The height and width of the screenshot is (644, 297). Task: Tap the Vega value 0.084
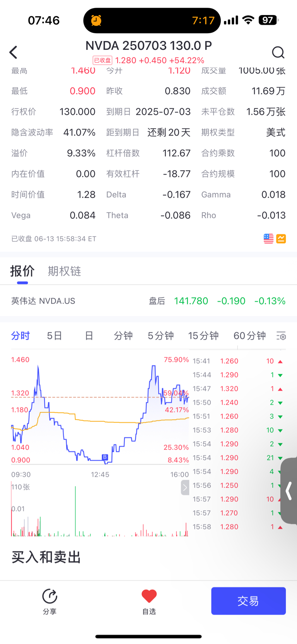(82, 215)
